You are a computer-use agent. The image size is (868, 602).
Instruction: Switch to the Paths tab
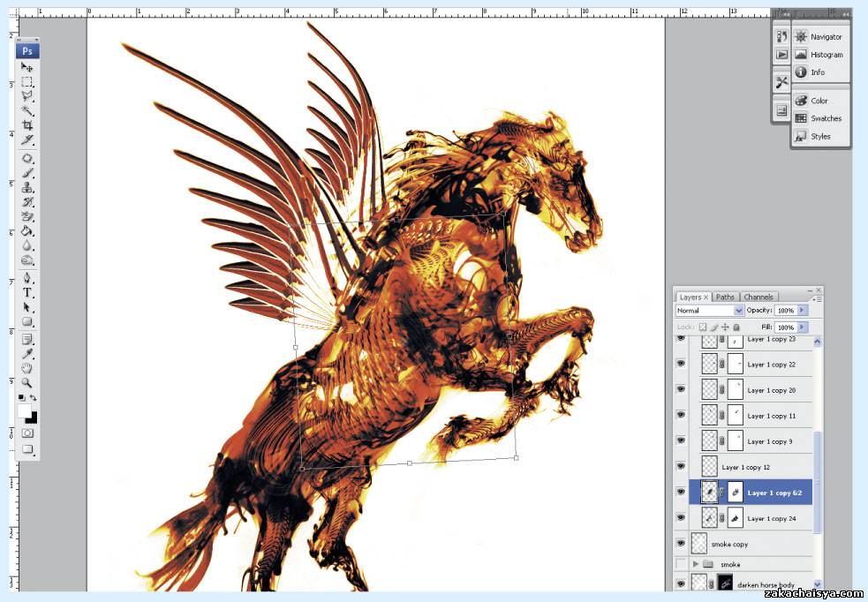(725, 297)
